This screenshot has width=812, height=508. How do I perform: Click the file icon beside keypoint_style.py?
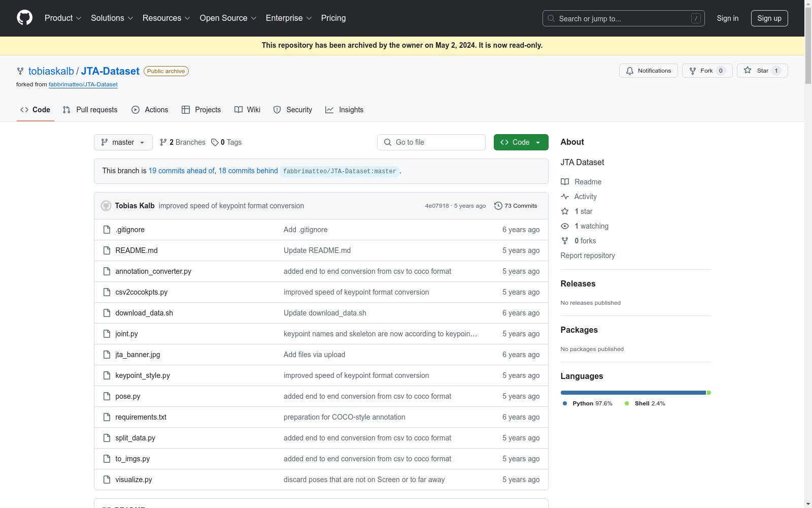click(x=107, y=375)
